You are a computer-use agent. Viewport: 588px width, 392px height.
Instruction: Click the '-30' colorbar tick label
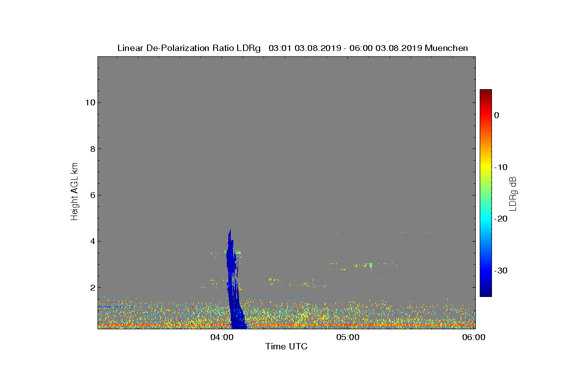[x=500, y=270]
